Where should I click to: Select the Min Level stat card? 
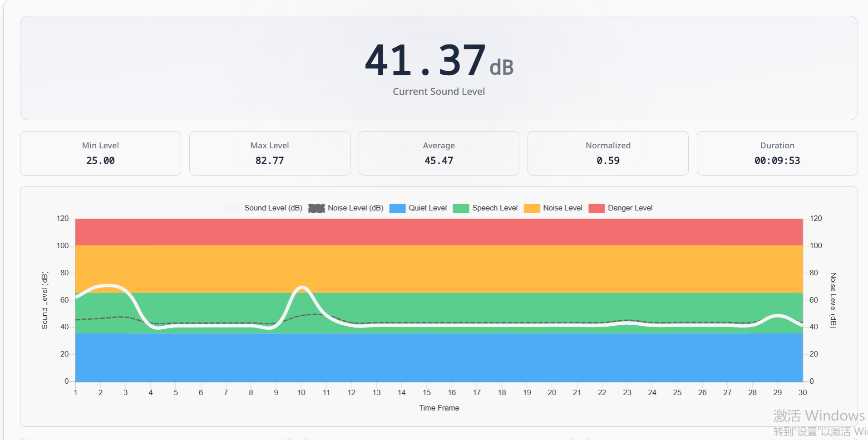(100, 153)
